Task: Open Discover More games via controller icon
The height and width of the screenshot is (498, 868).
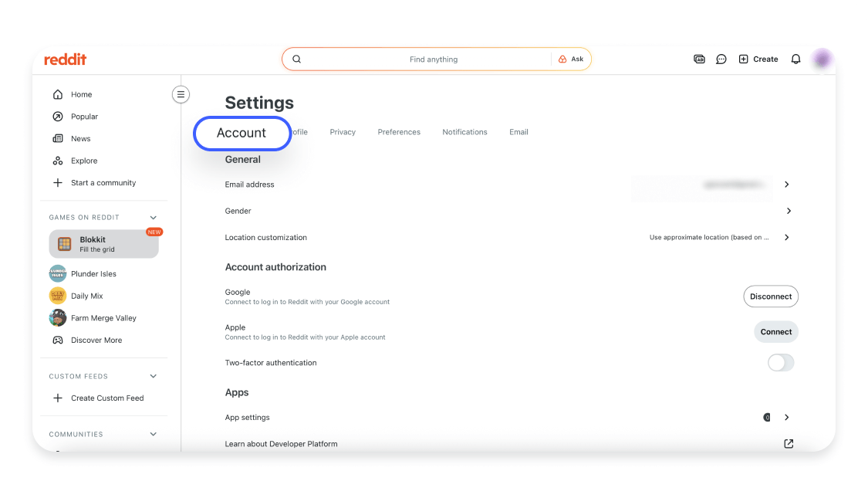Action: (58, 340)
